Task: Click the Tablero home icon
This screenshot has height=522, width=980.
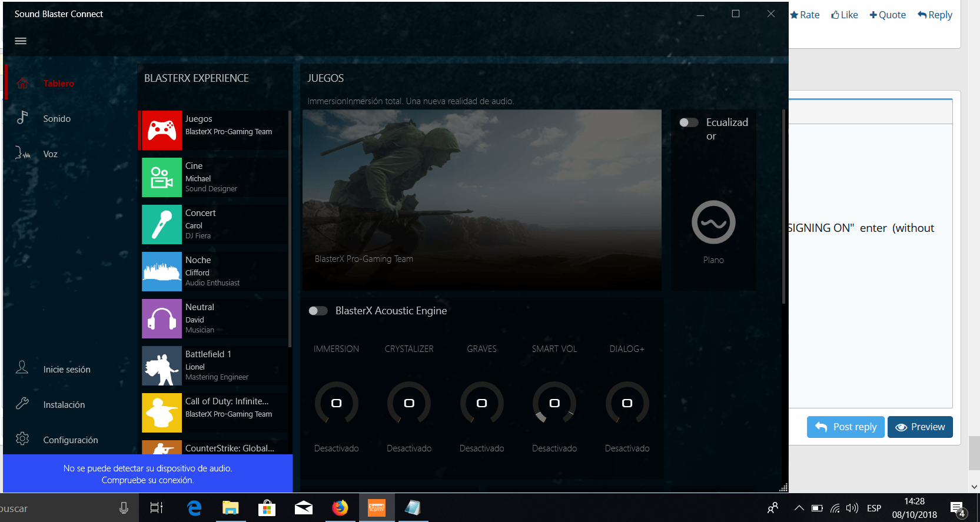Action: (22, 83)
